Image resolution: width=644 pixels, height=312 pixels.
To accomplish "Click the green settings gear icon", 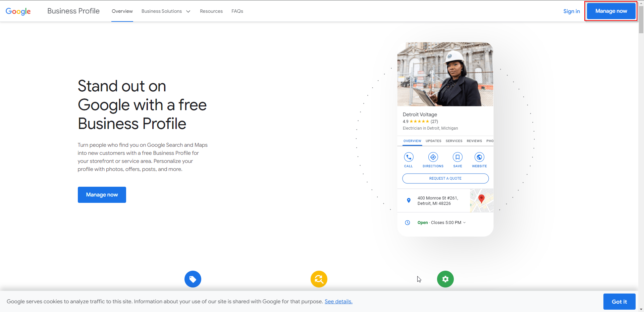I will coord(445,279).
